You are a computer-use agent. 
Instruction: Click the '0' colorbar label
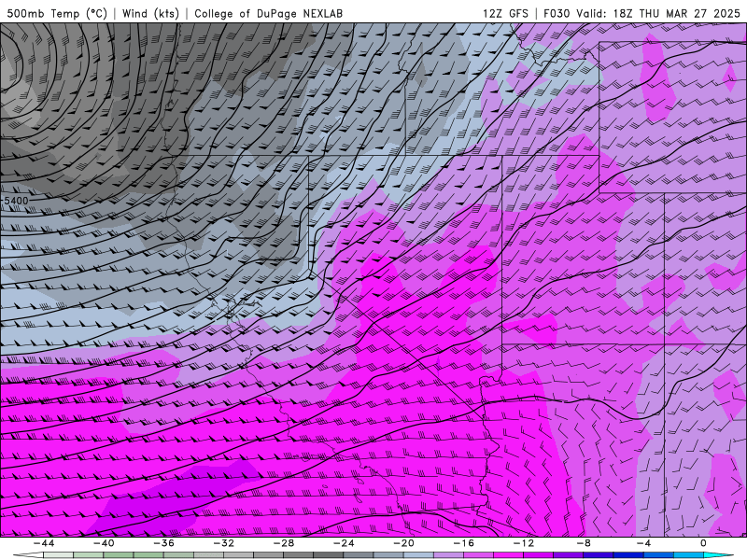703,543
